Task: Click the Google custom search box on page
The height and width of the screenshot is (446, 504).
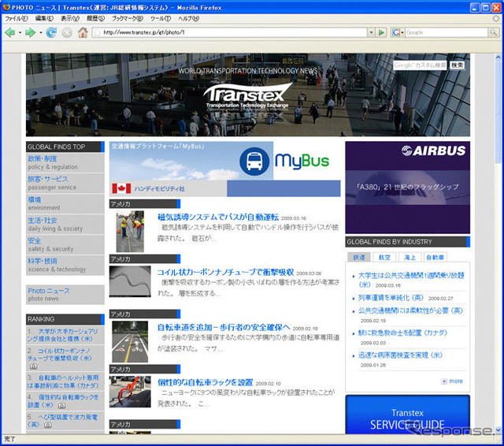Action: [420, 65]
